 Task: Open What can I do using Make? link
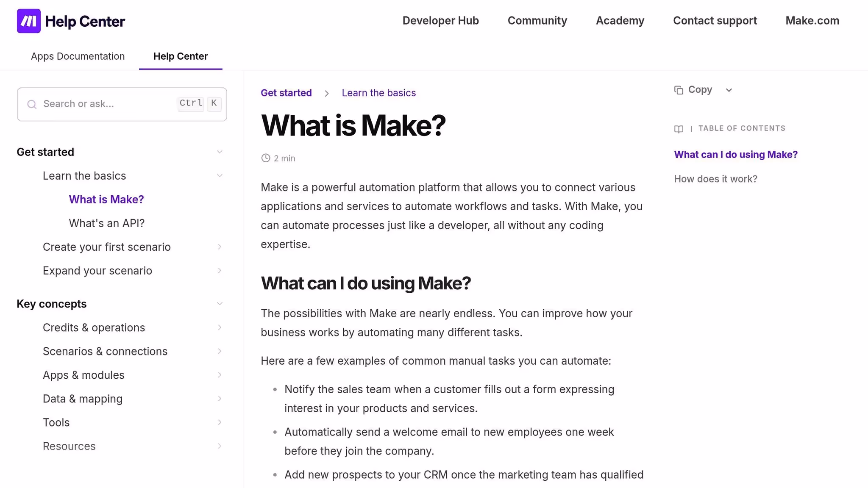[x=736, y=154]
